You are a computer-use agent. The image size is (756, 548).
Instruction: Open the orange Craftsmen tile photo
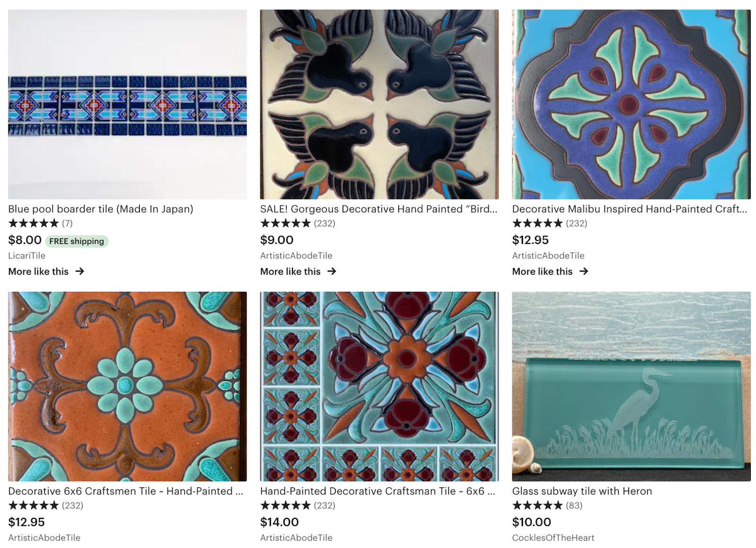click(128, 386)
